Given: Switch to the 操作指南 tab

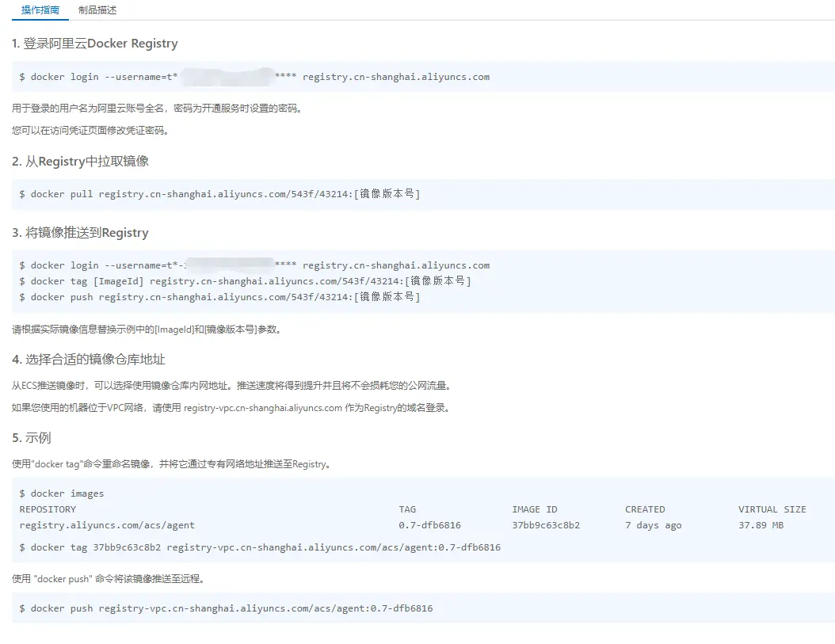Looking at the screenshot, I should (x=40, y=10).
